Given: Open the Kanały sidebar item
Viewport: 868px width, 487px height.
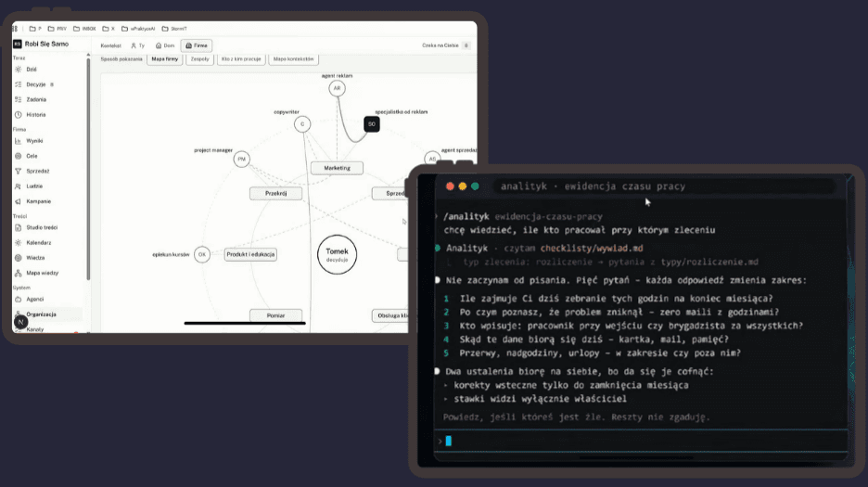Looking at the screenshot, I should point(35,329).
